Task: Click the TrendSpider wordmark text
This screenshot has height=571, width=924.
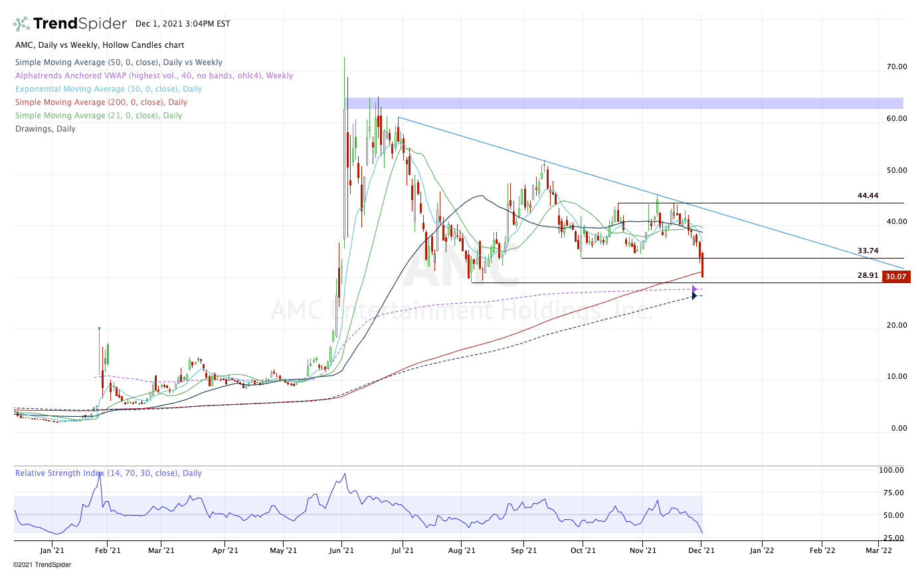Action: coord(80,24)
